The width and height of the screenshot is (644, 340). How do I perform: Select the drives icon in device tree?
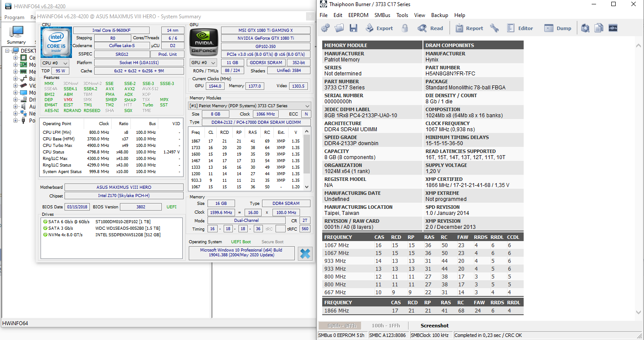click(24, 100)
